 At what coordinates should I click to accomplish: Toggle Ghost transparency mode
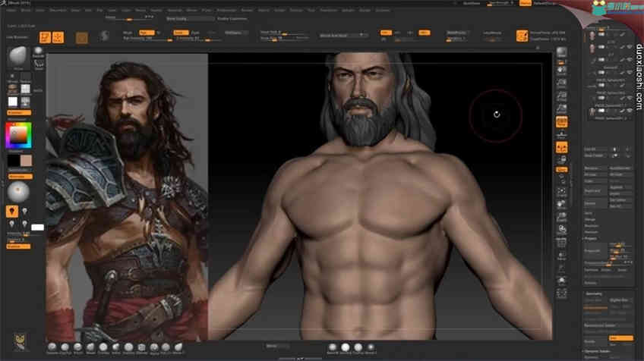point(562,268)
